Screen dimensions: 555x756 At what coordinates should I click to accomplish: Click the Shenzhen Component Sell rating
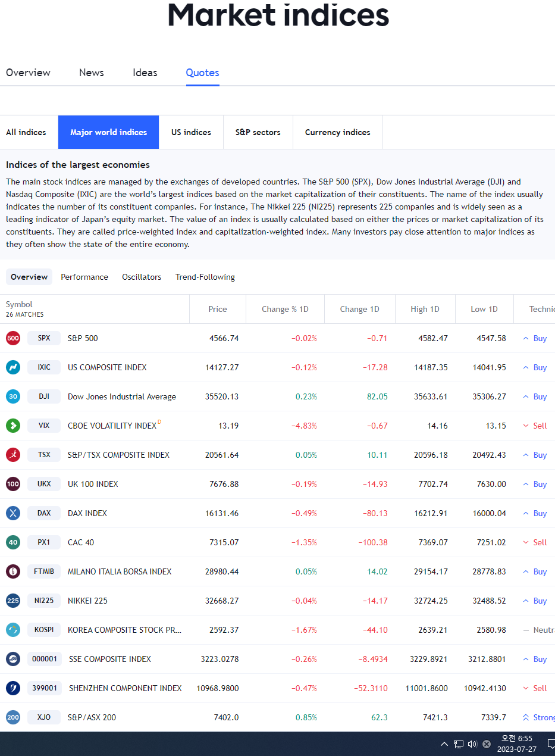point(535,688)
